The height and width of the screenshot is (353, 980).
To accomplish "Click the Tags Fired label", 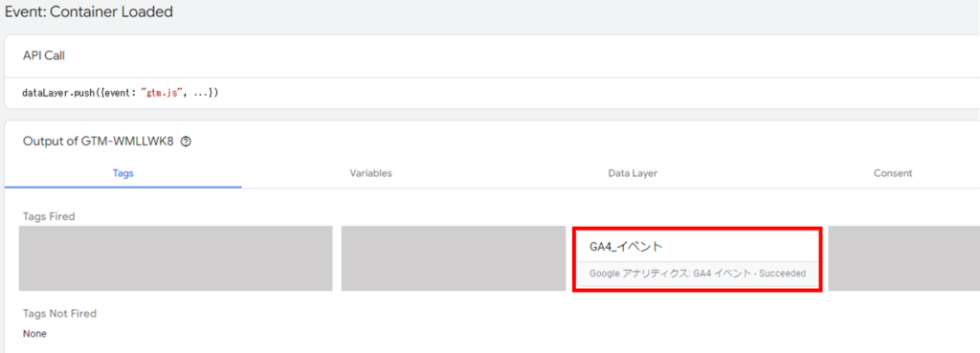I will pos(49,216).
